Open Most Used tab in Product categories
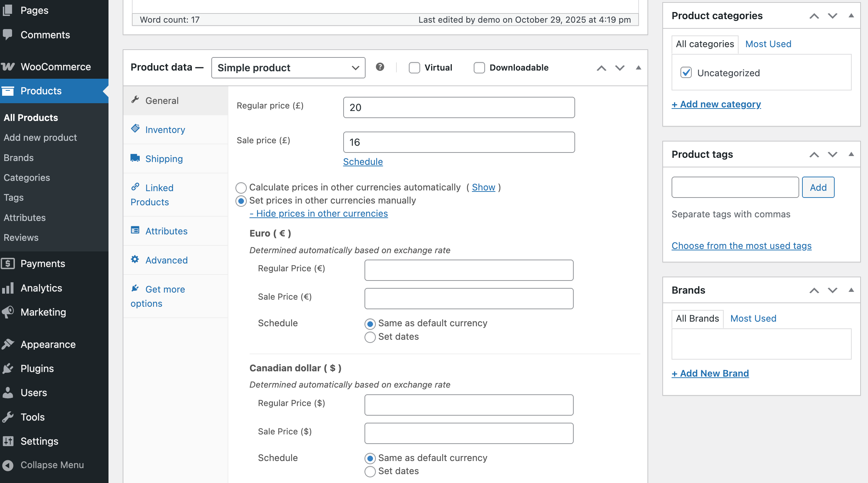This screenshot has width=868, height=483. click(x=768, y=44)
